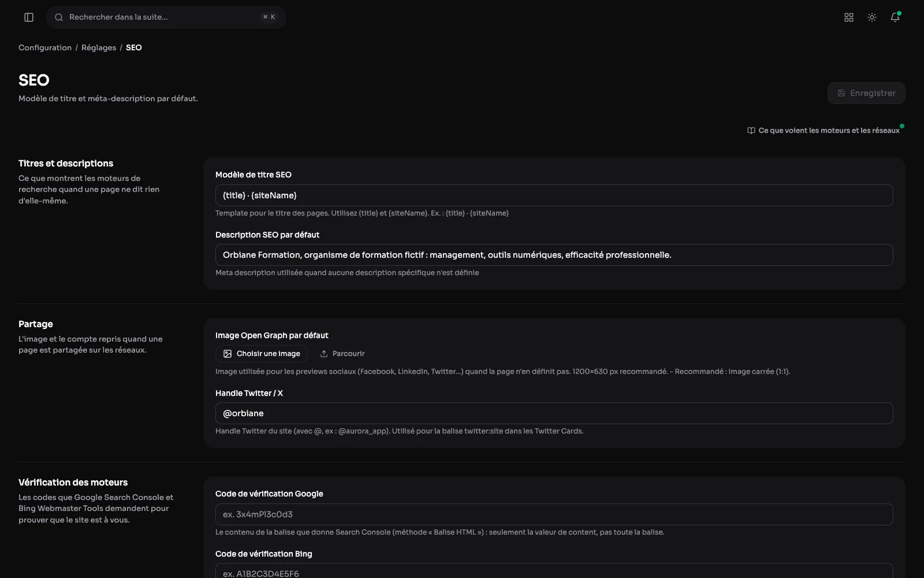Click the Template pour le titre help text
The height and width of the screenshot is (578, 924).
[362, 213]
